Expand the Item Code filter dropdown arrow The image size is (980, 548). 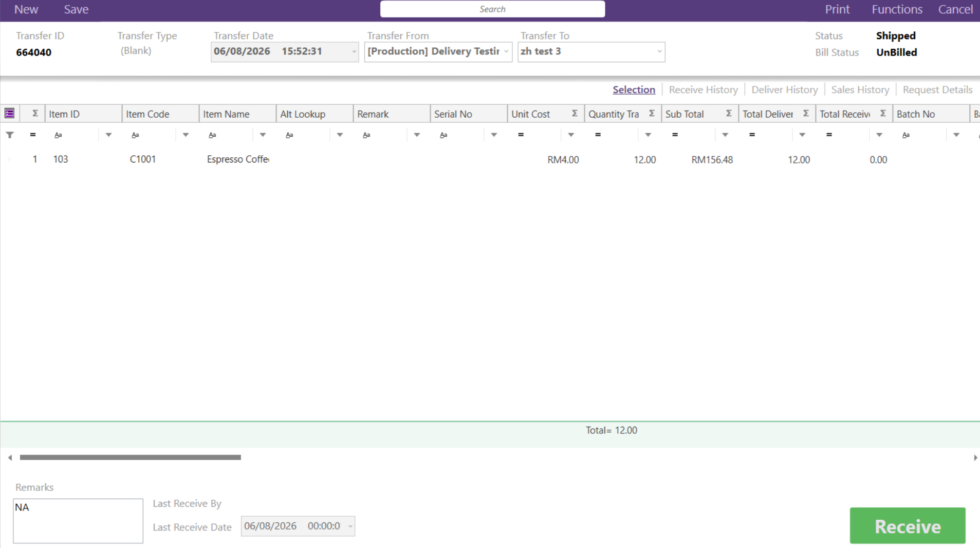(186, 135)
